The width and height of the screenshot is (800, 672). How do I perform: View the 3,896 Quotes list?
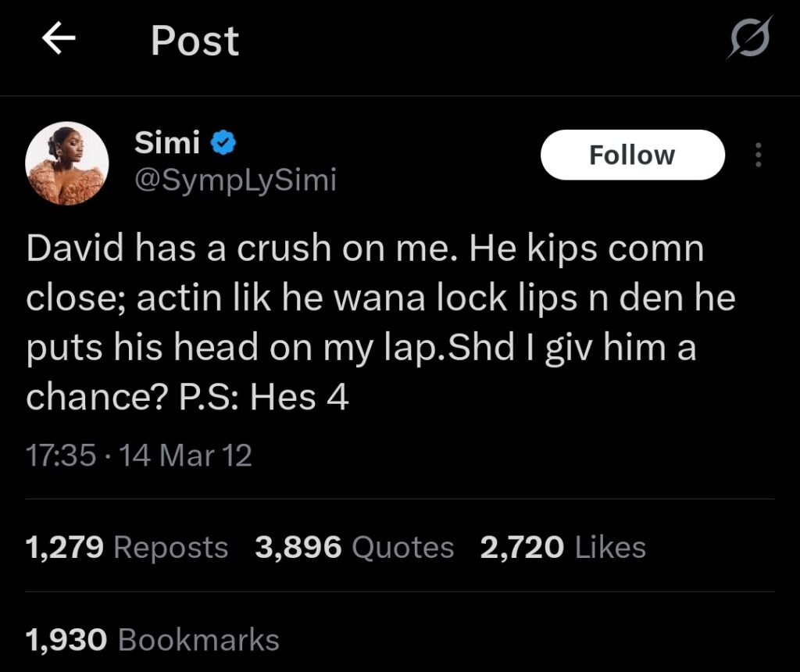click(x=354, y=547)
